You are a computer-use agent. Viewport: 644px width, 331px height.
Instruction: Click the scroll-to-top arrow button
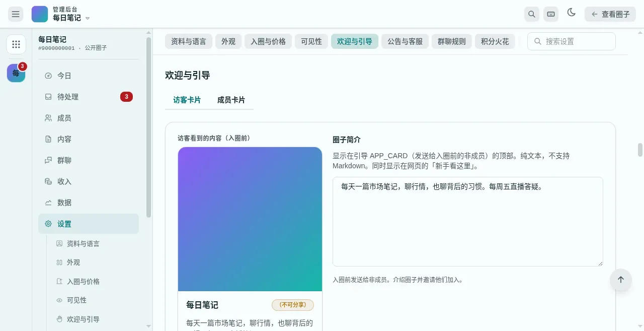[621, 280]
